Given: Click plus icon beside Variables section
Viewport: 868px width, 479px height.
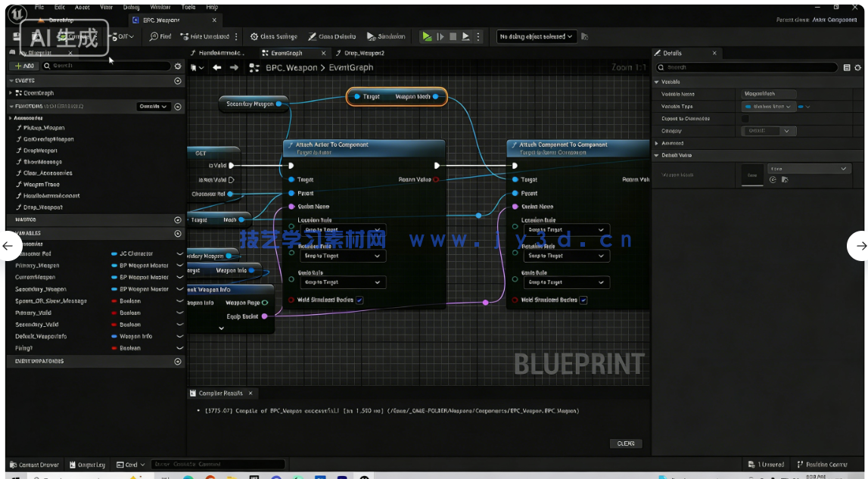Looking at the screenshot, I should (178, 233).
